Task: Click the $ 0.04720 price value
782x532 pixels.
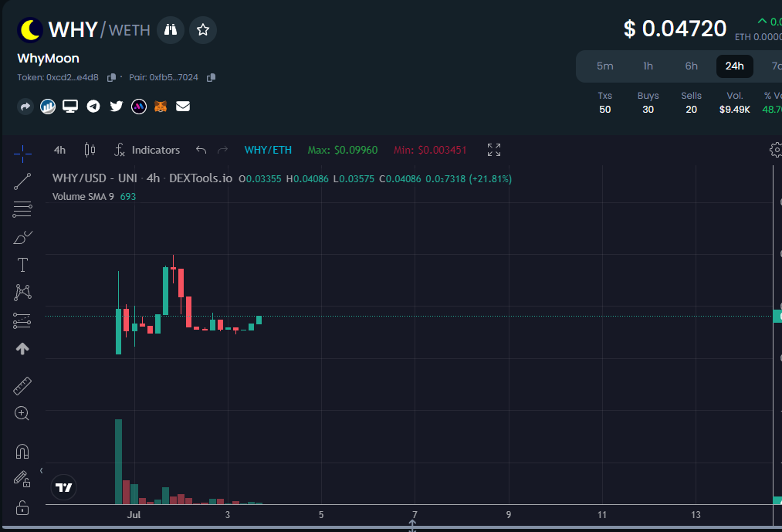Action: pos(675,29)
